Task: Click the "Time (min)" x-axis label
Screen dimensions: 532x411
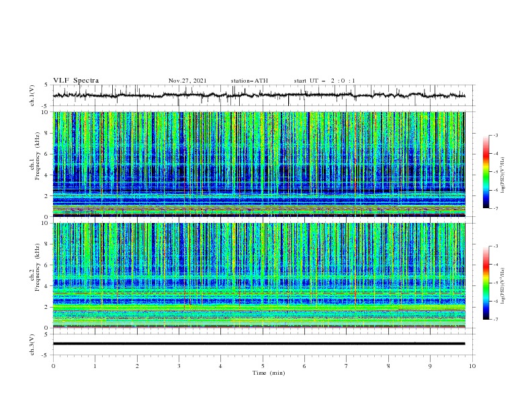Action: [269, 373]
